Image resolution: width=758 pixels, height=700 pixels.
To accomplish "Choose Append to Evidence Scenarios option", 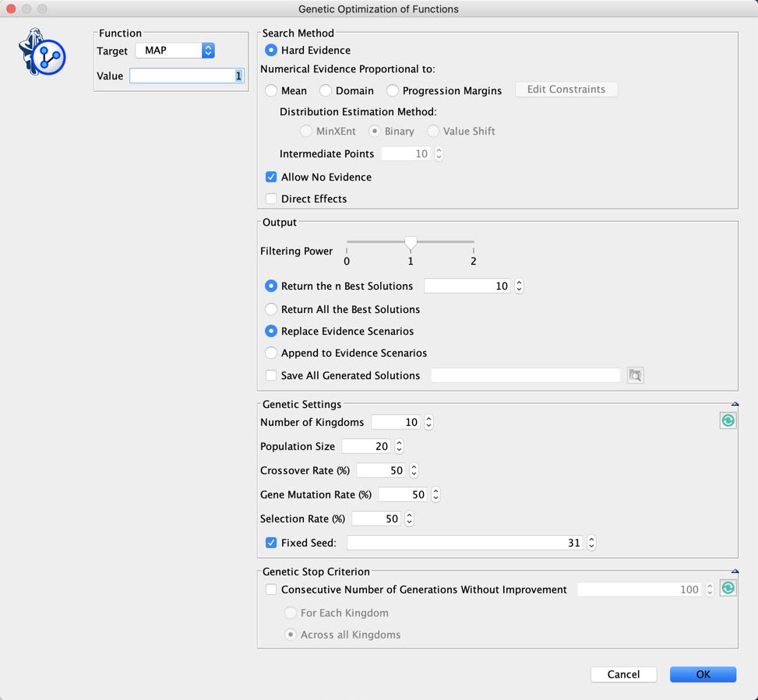I will pyautogui.click(x=271, y=353).
